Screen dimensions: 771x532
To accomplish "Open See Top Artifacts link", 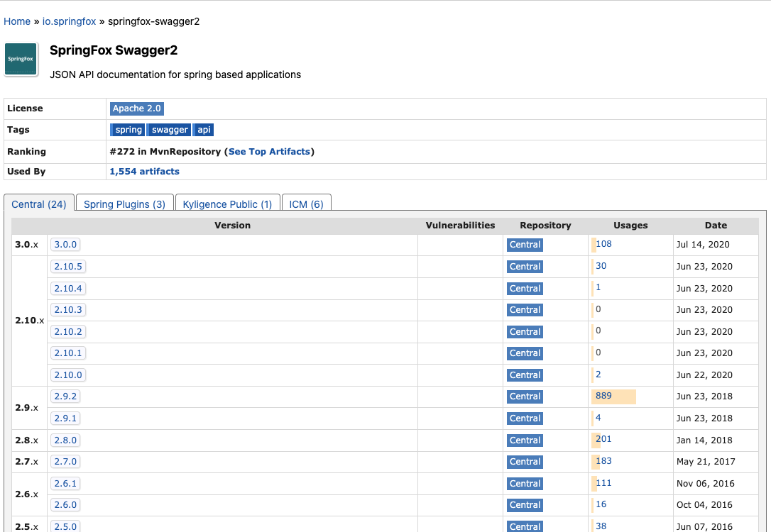I will pyautogui.click(x=269, y=151).
